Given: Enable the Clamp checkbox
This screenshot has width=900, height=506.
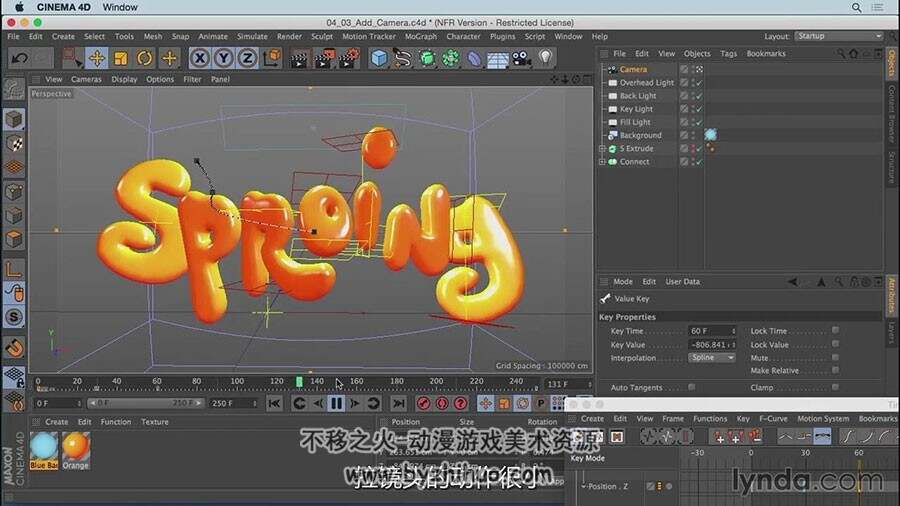Looking at the screenshot, I should 835,387.
